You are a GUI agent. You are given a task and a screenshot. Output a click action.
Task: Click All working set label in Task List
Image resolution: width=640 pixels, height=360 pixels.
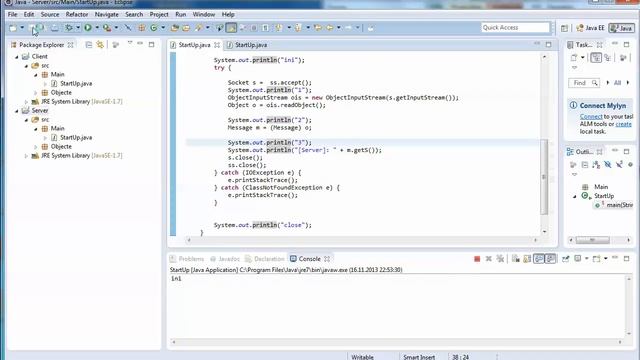coord(617,83)
